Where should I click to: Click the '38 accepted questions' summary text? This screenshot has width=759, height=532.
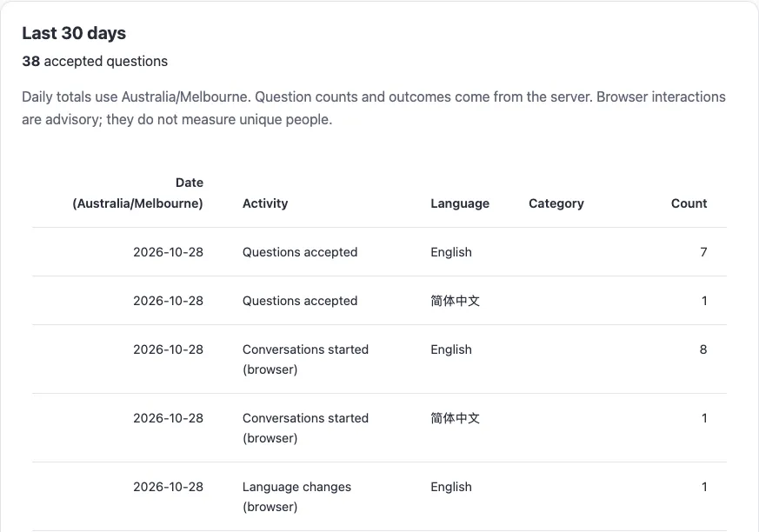pos(95,62)
